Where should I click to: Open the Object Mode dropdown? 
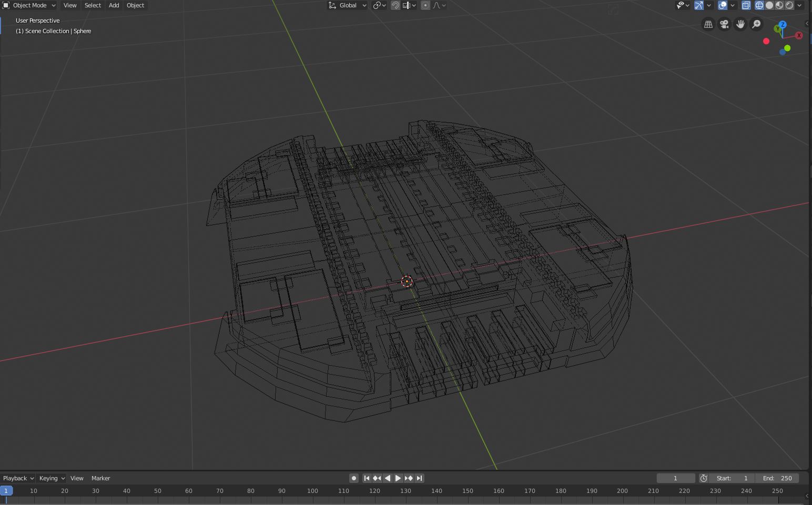(29, 5)
